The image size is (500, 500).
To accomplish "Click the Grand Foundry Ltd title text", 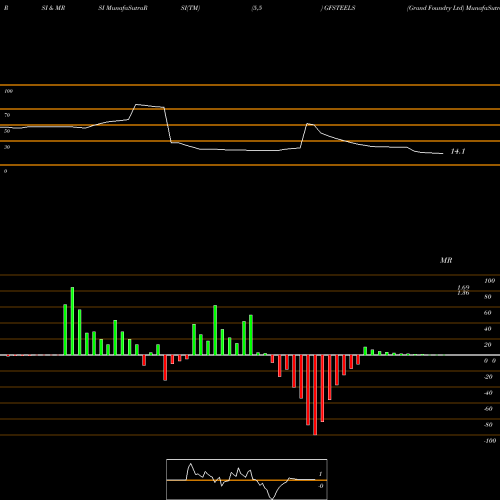I will click(x=435, y=8).
